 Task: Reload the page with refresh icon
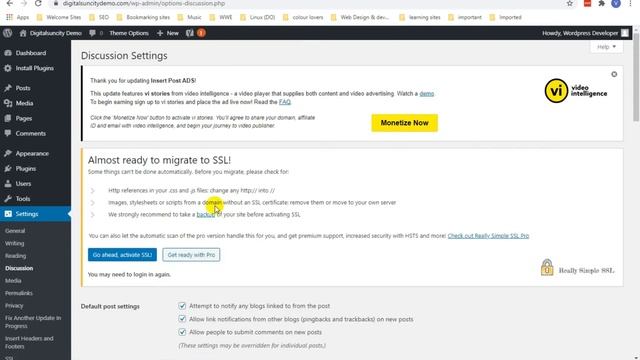pyautogui.click(x=38, y=3)
